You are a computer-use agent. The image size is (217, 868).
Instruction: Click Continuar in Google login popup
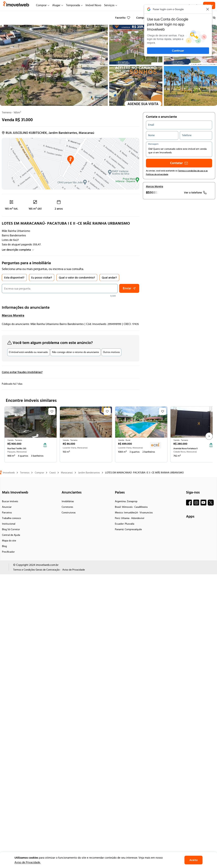pyautogui.click(x=178, y=51)
